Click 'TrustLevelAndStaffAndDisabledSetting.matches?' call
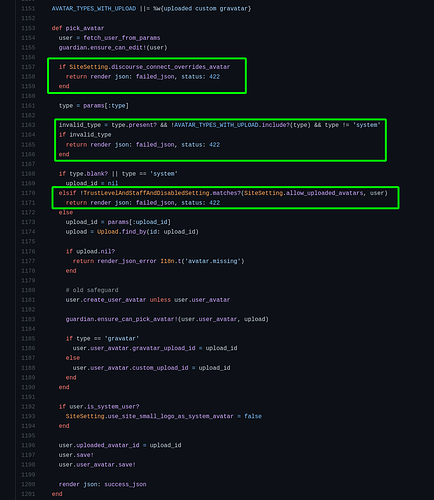This screenshot has height=500, width=434. (161, 193)
